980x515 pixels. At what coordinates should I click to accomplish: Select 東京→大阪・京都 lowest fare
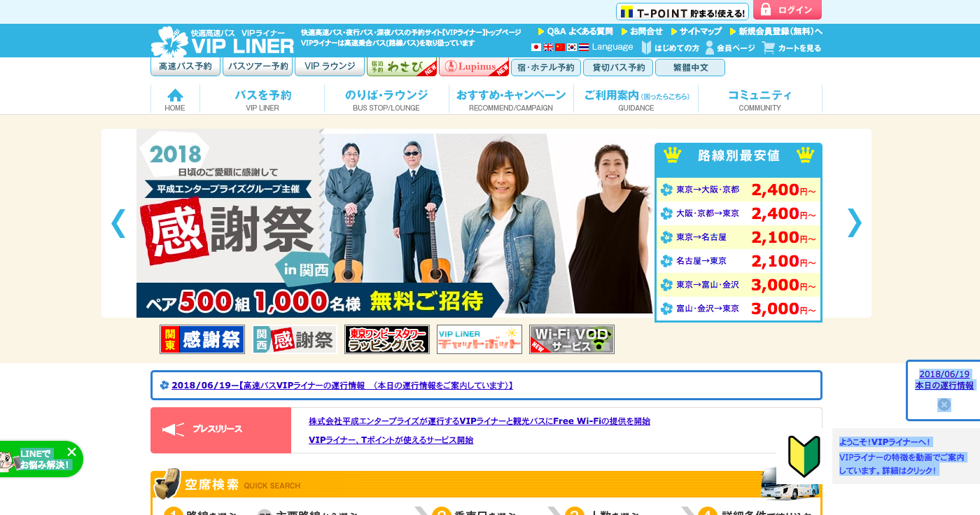click(x=738, y=190)
